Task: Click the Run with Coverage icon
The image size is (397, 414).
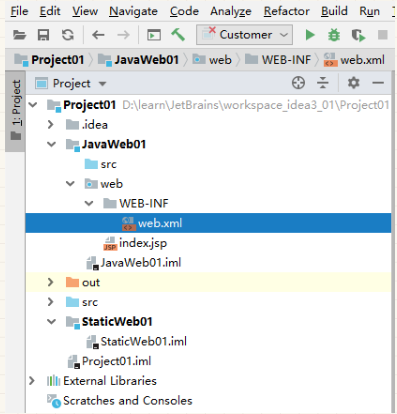Action: [358, 35]
